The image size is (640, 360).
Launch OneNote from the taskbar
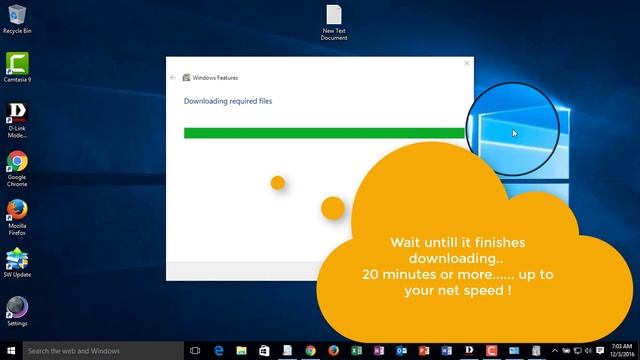pos(379,351)
